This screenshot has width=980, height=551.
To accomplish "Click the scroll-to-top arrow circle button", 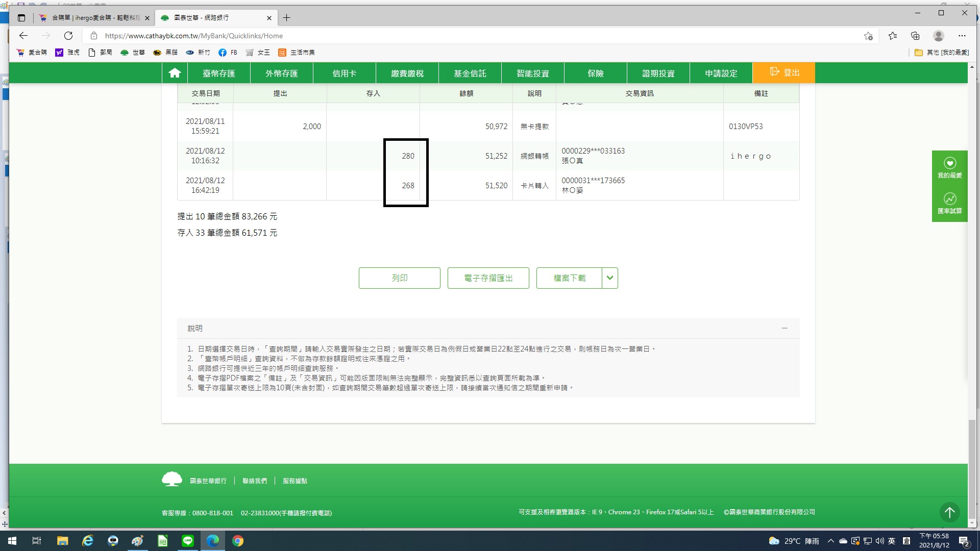I will [x=949, y=512].
